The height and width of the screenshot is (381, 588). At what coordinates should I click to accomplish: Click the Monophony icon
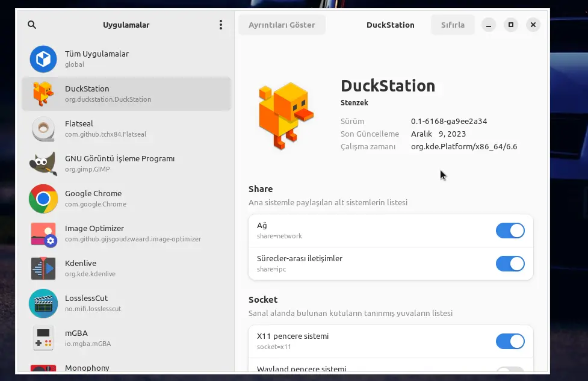pyautogui.click(x=43, y=368)
